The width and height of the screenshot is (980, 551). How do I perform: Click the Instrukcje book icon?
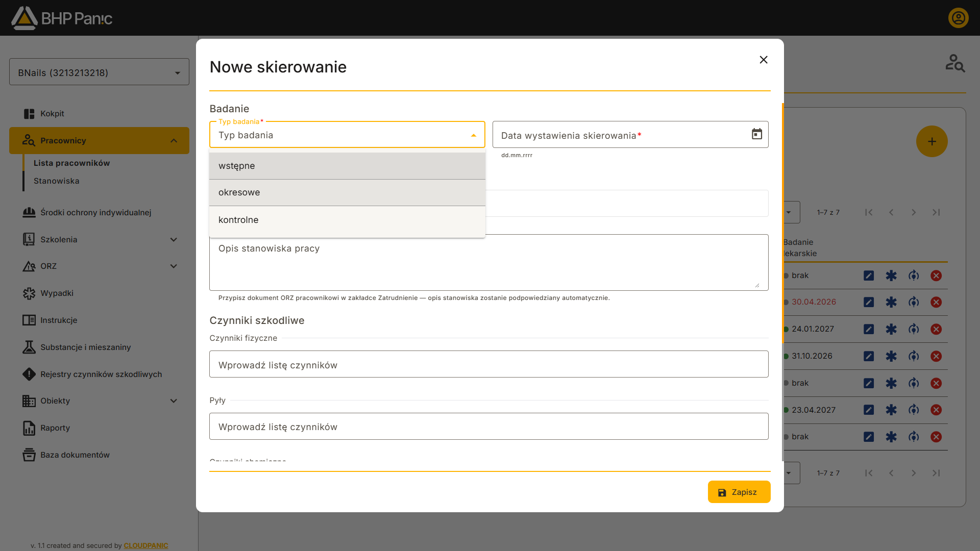29,320
